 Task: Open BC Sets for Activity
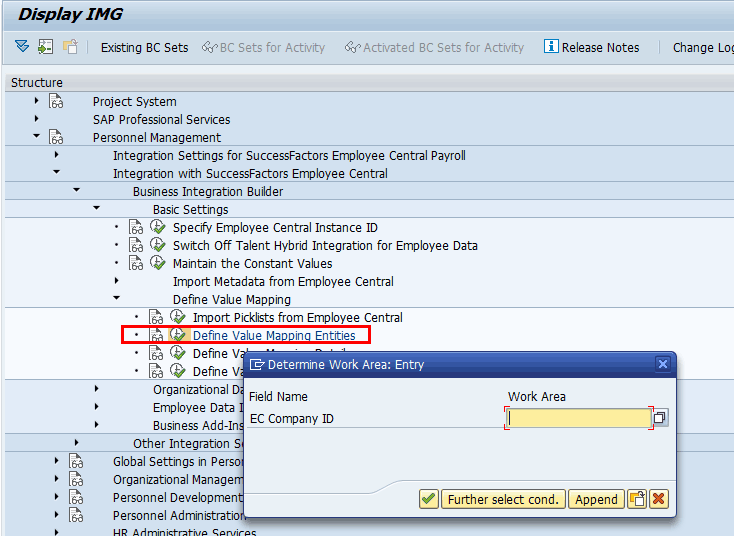(263, 48)
